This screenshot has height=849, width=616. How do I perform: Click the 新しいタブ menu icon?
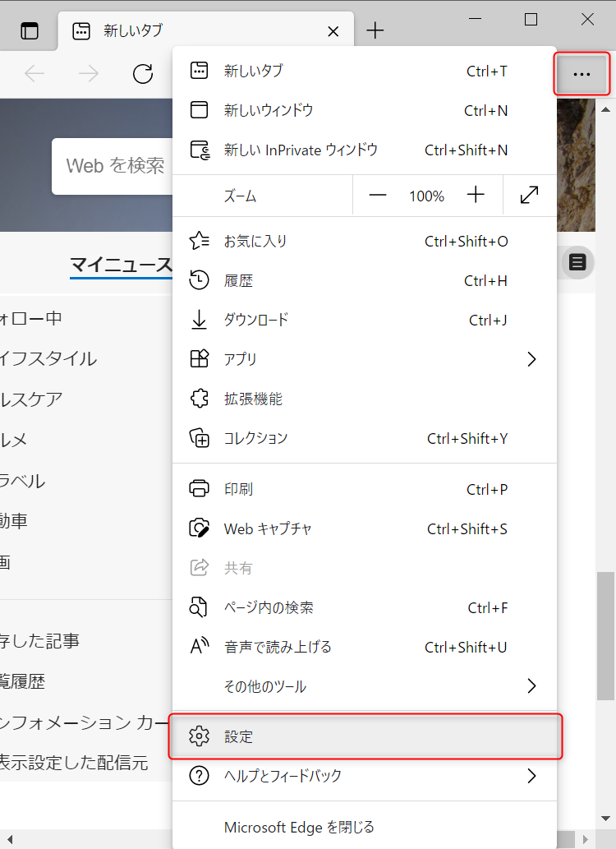(199, 71)
